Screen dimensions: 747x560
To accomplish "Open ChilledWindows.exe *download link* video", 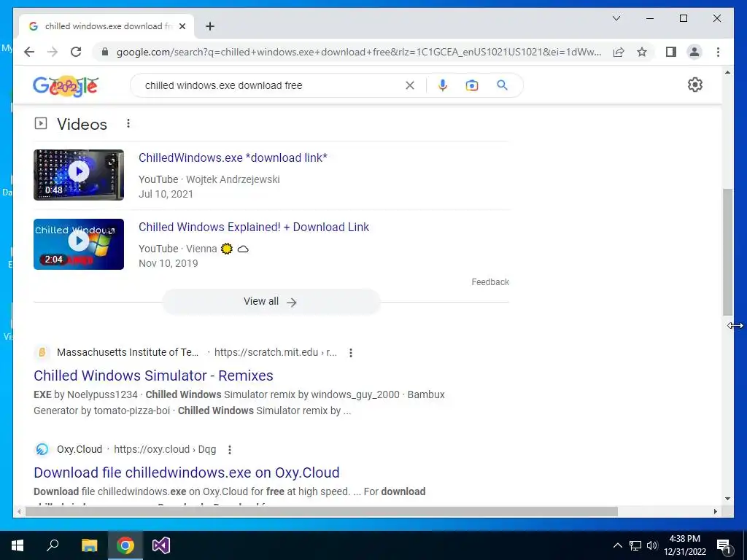I will [x=233, y=157].
